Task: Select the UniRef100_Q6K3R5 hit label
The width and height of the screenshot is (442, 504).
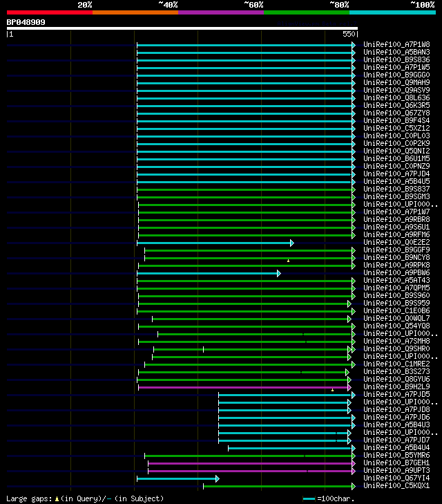Action: coord(396,105)
